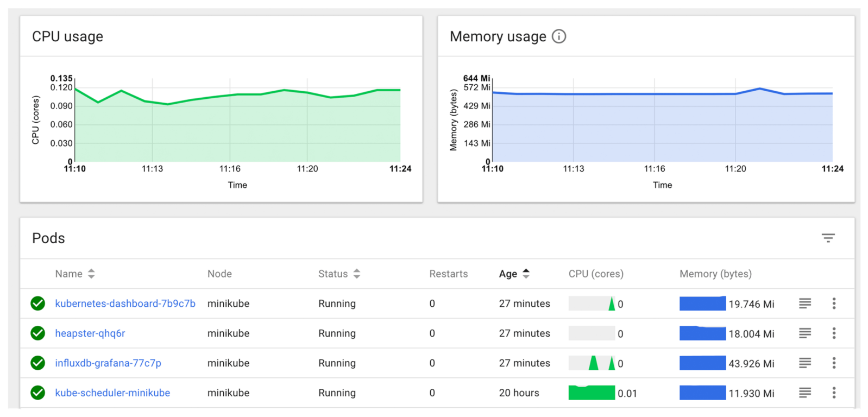868x417 pixels.
Task: Open the kube-scheduler-minikube pod link
Action: pos(112,393)
